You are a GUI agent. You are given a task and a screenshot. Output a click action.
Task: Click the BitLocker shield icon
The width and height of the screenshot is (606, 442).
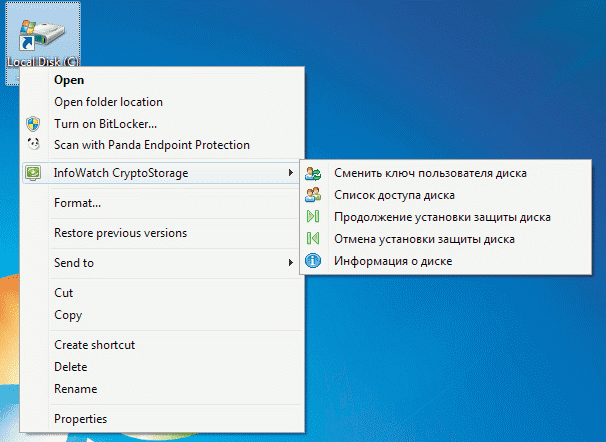pos(33,124)
